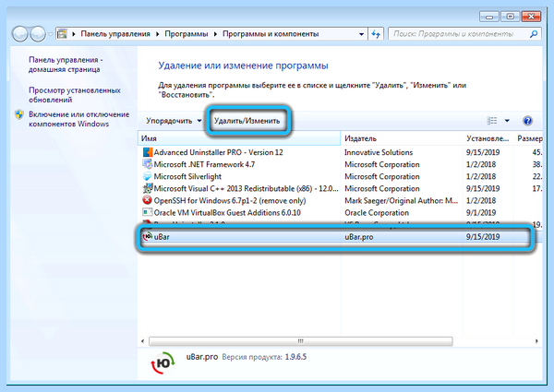
Task: Click 'Innovative Solutions' publisher cell
Action: pos(379,152)
